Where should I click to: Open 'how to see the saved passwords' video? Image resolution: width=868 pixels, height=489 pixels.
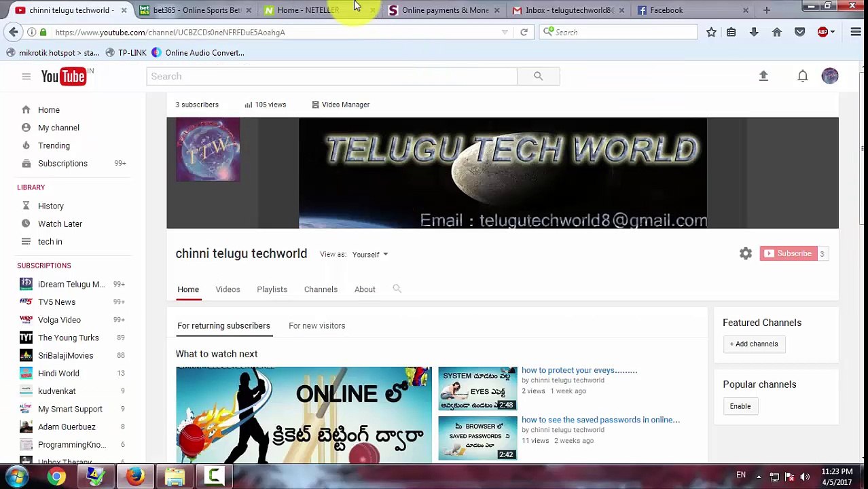click(600, 420)
